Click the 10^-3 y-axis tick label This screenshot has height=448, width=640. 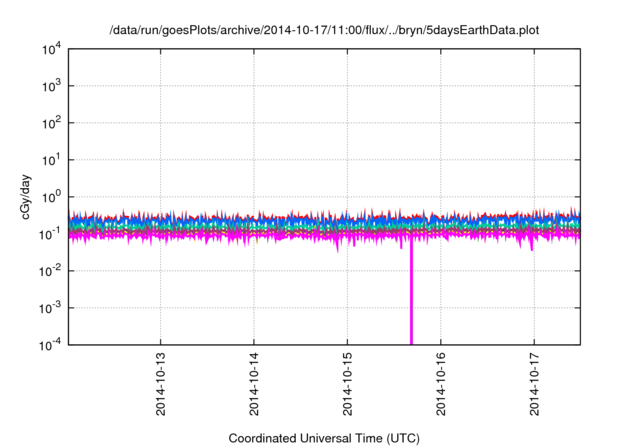tap(49, 308)
